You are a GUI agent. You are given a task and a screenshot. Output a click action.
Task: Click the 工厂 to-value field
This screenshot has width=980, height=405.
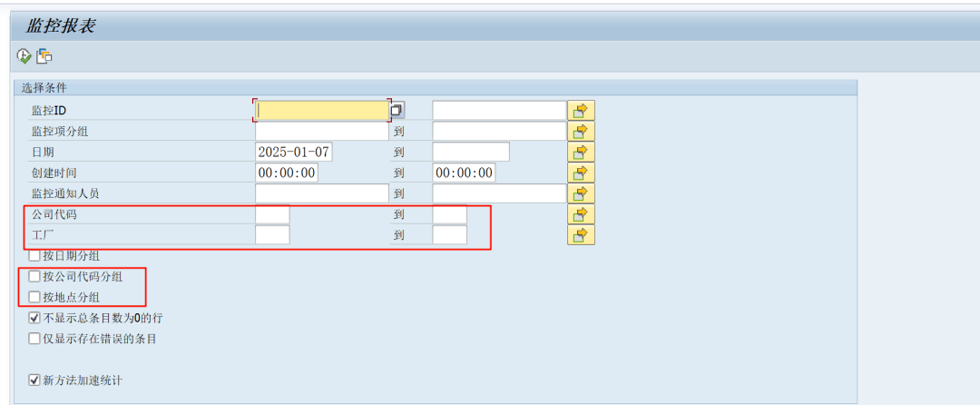(x=449, y=234)
